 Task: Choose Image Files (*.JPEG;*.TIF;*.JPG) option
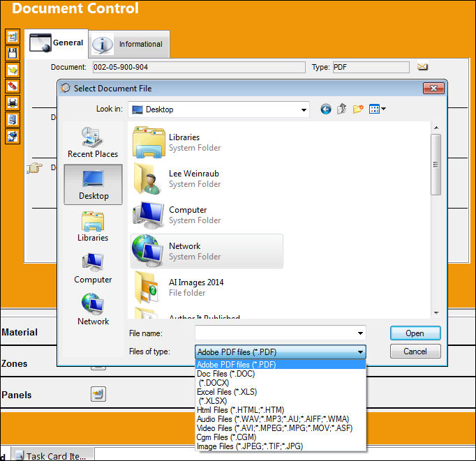pyautogui.click(x=281, y=446)
